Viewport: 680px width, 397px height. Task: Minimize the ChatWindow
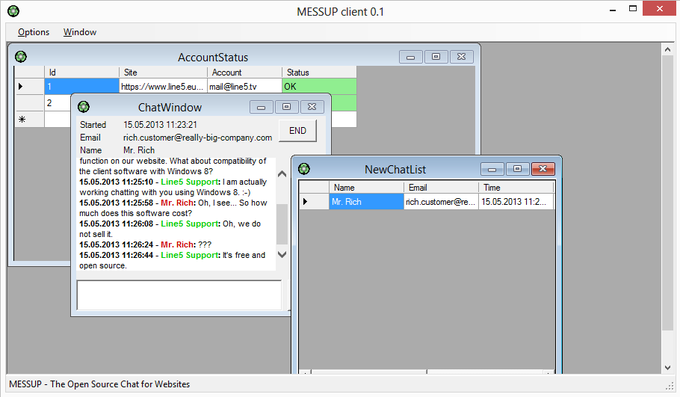(261, 107)
